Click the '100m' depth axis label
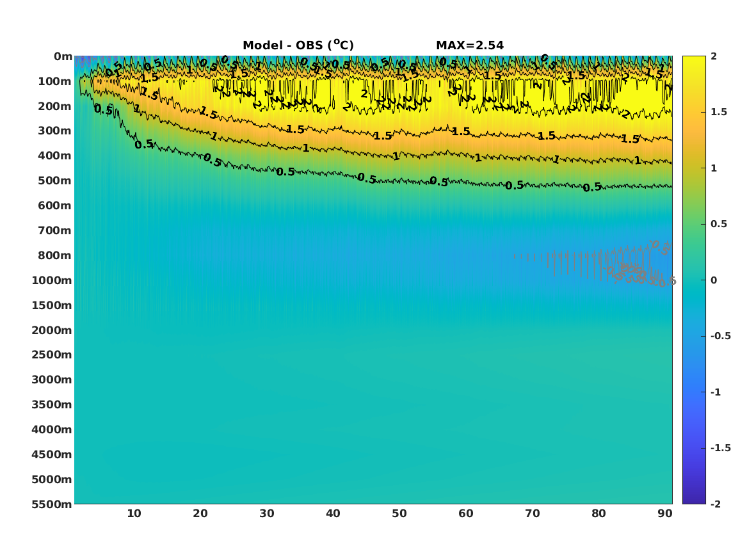 pyautogui.click(x=55, y=81)
